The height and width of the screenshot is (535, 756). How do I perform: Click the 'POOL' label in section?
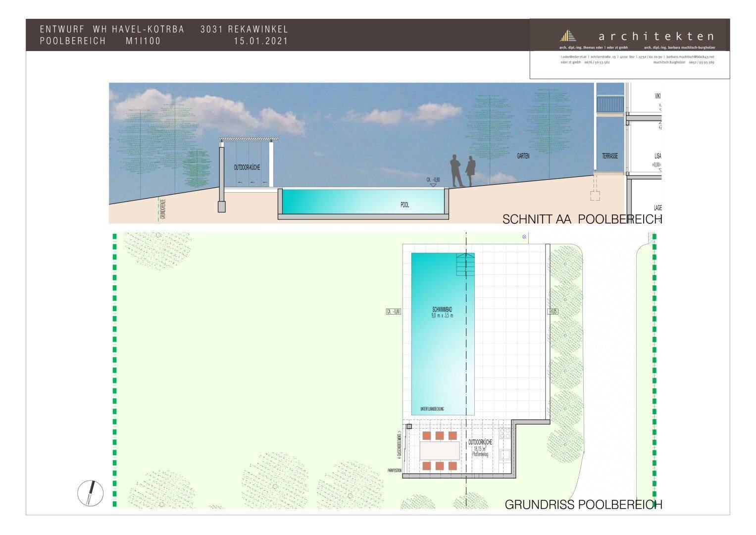(x=404, y=205)
